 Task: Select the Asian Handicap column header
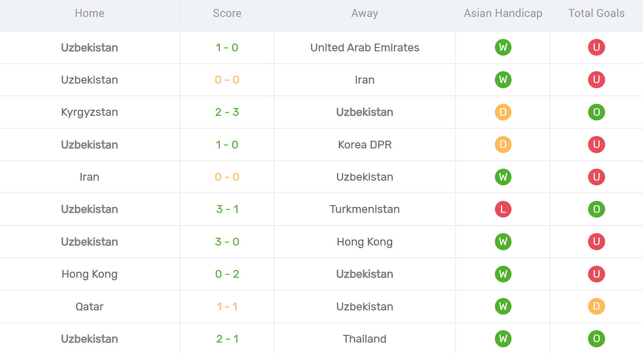coord(503,13)
